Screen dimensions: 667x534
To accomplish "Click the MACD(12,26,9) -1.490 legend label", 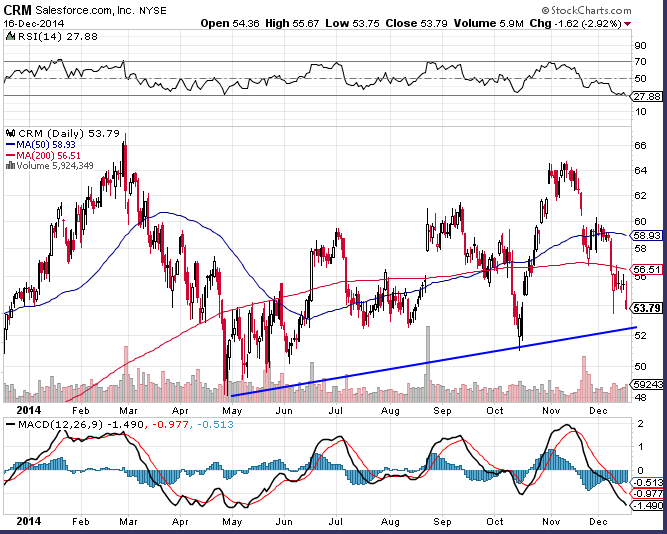I will click(x=81, y=425).
